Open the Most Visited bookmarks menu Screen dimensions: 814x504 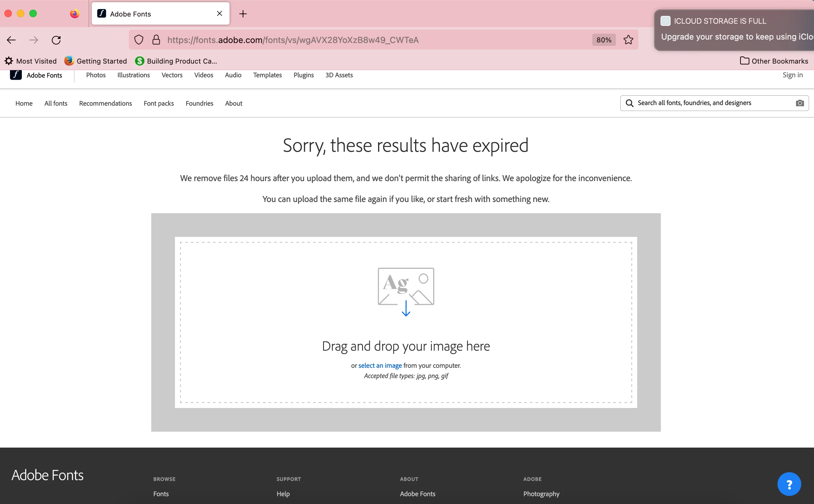[x=31, y=61]
